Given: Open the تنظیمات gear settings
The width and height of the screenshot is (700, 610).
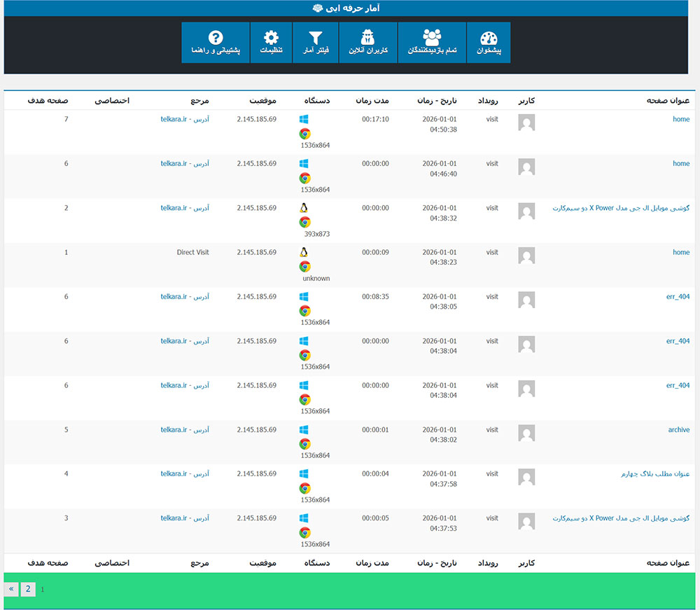Looking at the screenshot, I should 271,43.
